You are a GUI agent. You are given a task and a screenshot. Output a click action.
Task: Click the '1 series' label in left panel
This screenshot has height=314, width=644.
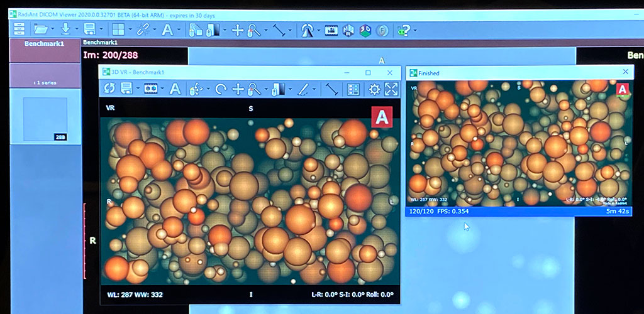pos(45,83)
